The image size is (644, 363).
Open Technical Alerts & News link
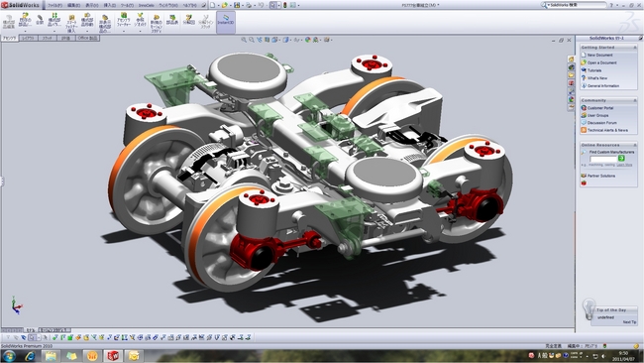(608, 130)
